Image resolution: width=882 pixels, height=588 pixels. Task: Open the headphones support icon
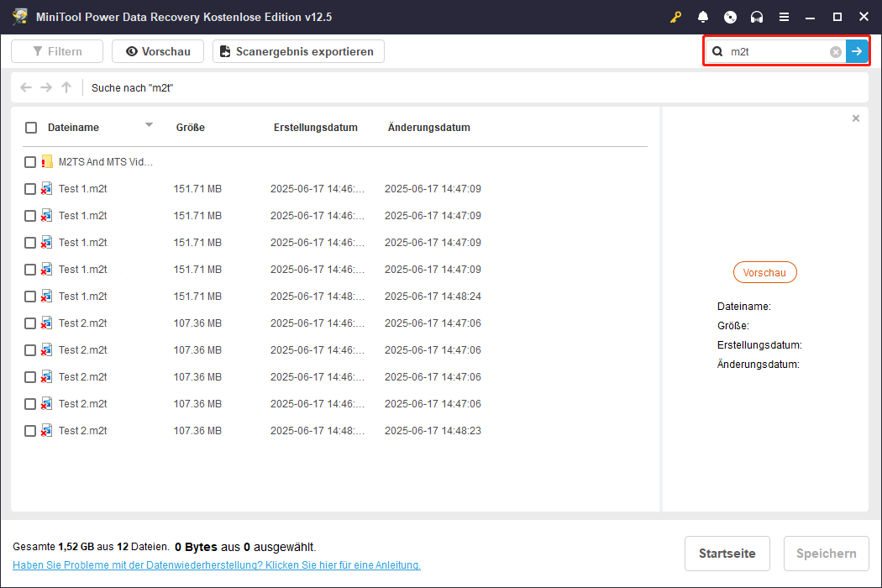pyautogui.click(x=757, y=17)
